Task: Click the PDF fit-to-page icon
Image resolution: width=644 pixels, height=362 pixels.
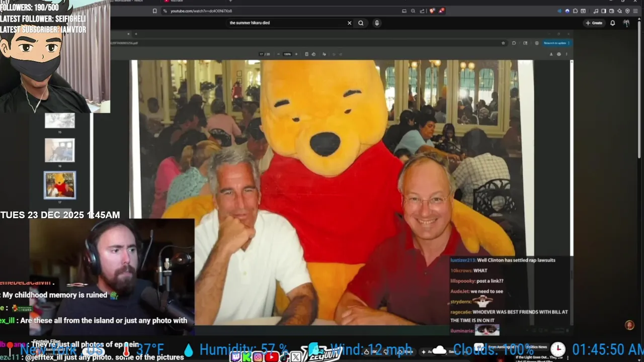Action: 306,54
